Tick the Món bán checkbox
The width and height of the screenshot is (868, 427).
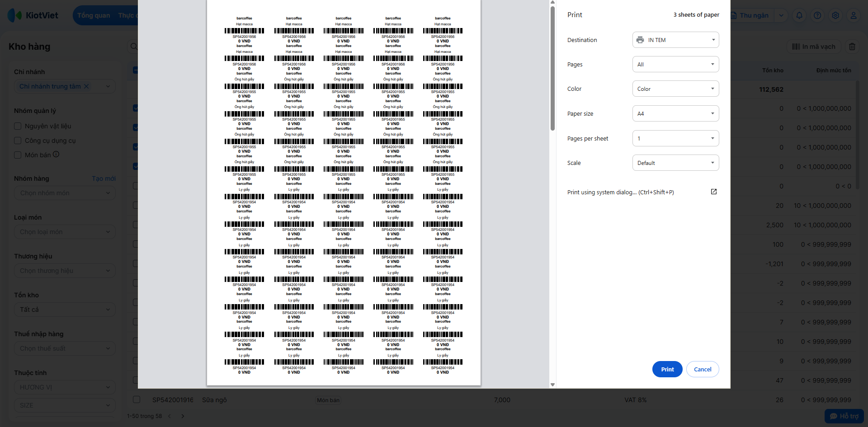click(18, 155)
